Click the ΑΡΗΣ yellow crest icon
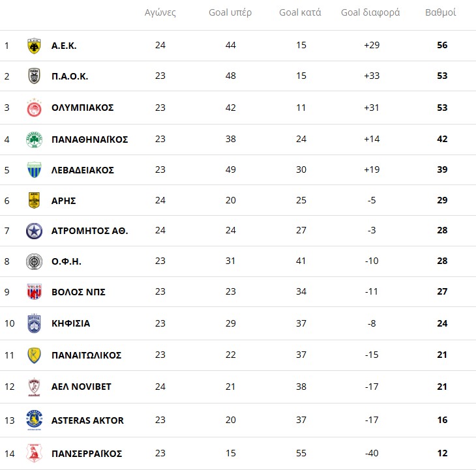 coord(34,200)
